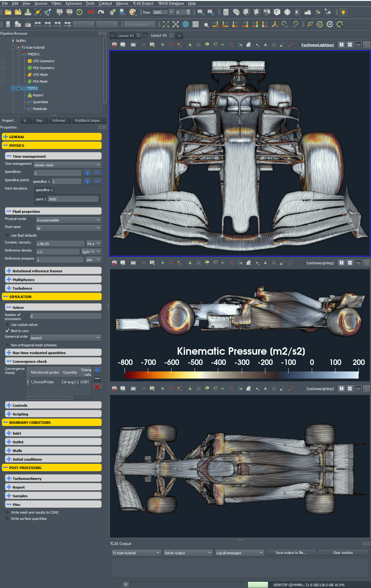This screenshot has height=588, width=371.
Task: Click the Dynamic viscosity input field
Action: [60, 244]
